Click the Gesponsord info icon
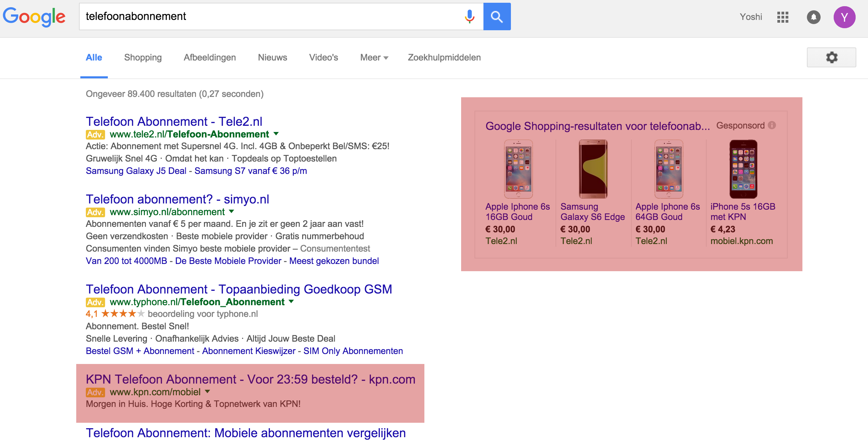868x442 pixels. click(772, 125)
